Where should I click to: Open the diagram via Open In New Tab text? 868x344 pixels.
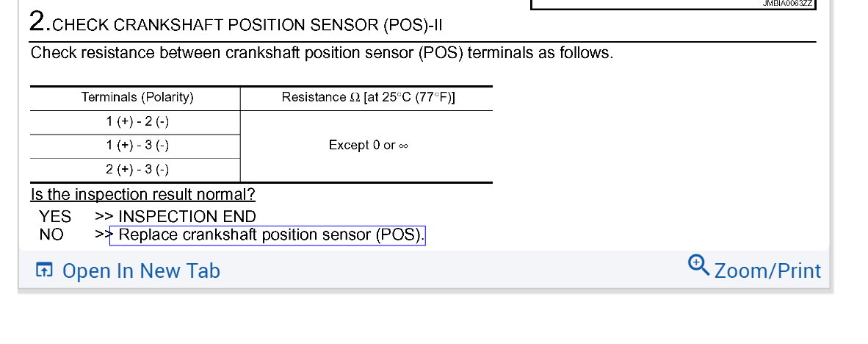click(x=141, y=270)
